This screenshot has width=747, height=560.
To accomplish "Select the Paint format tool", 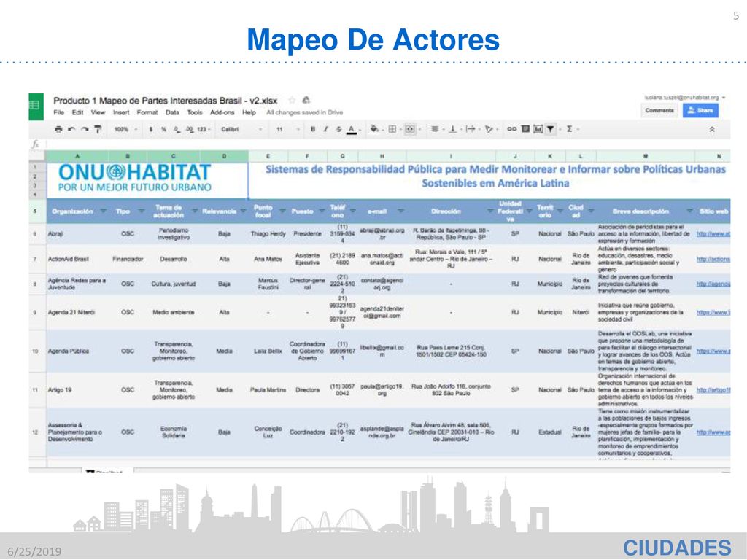I will 98,129.
